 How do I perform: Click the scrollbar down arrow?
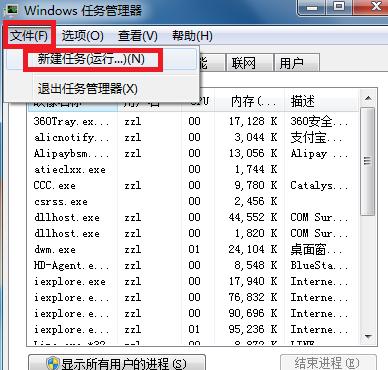(368, 337)
